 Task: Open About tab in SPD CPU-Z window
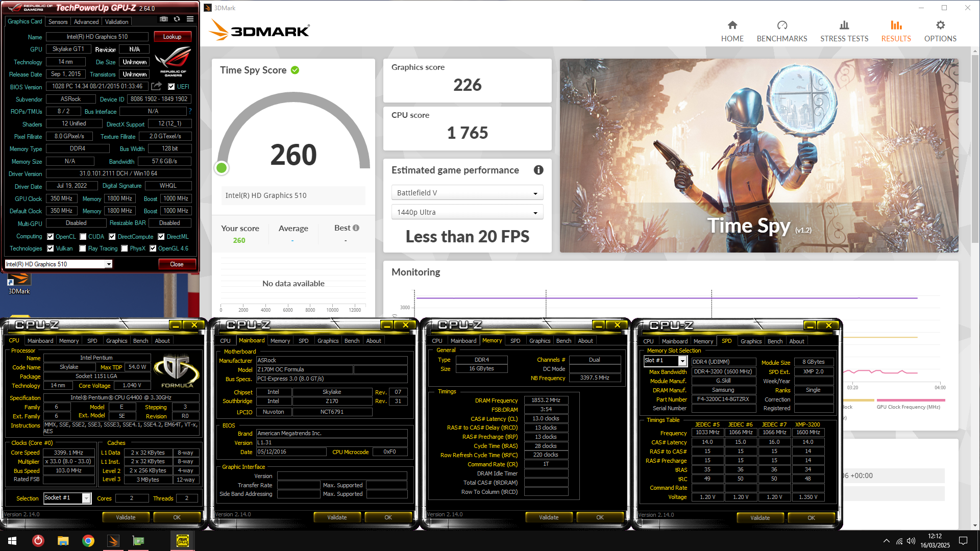[796, 341]
